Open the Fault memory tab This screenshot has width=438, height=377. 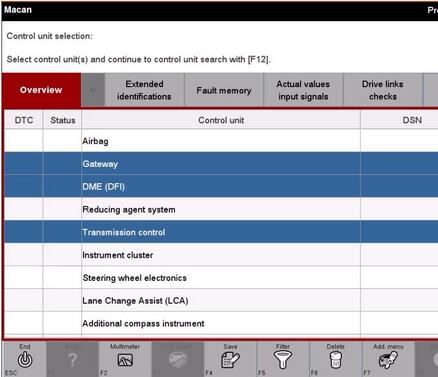click(x=224, y=90)
